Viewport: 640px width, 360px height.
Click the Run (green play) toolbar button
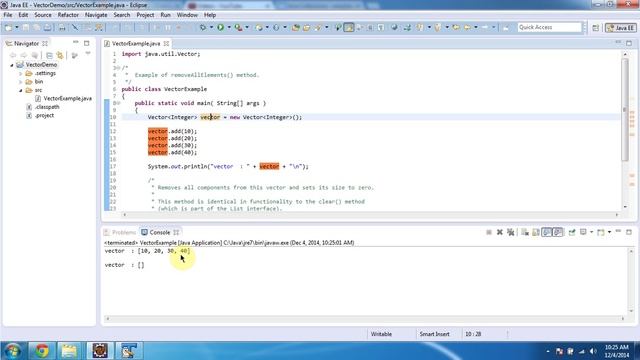pyautogui.click(x=220, y=27)
